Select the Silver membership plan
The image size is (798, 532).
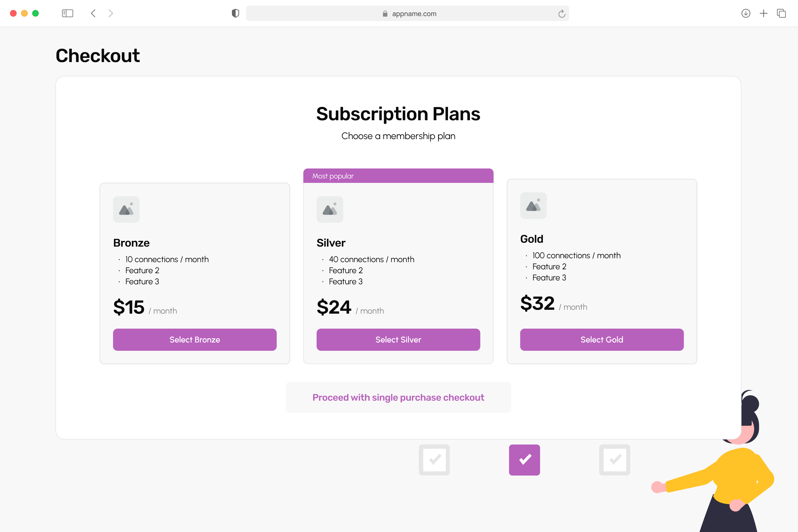click(x=398, y=340)
